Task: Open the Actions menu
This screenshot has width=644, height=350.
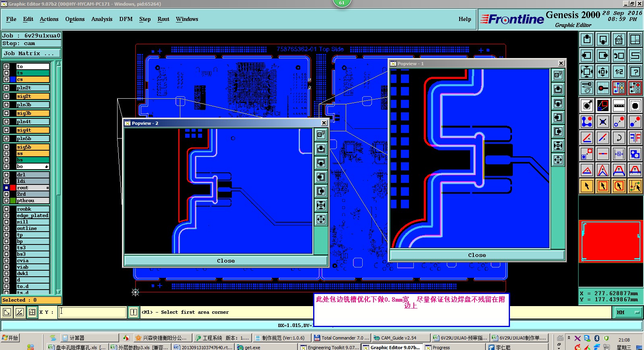Action: (49, 19)
